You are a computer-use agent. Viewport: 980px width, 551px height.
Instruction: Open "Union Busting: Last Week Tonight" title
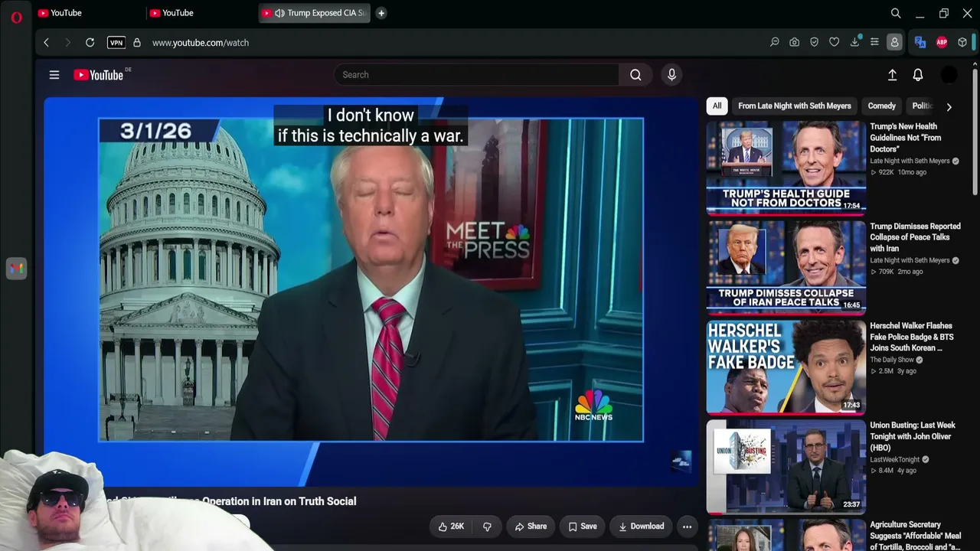pyautogui.click(x=913, y=436)
